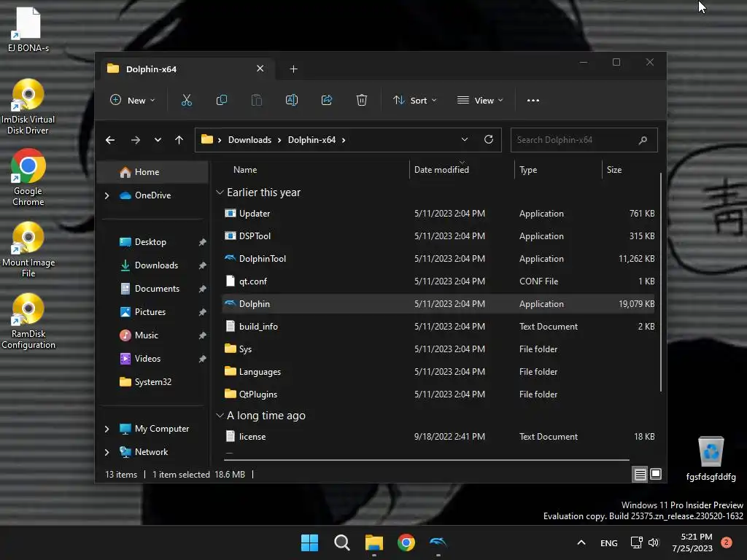The image size is (747, 560).
Task: Click the vertical scrollbar of file list
Action: [x=661, y=283]
